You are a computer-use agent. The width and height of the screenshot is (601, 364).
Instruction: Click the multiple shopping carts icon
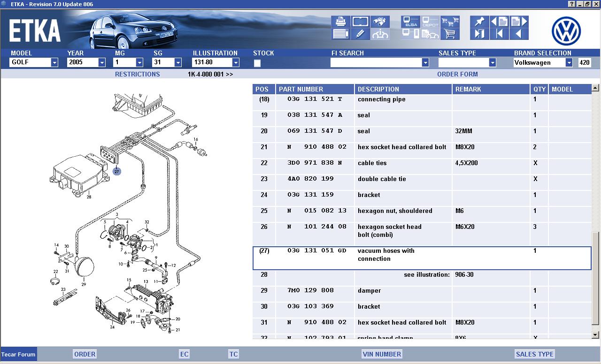450,22
